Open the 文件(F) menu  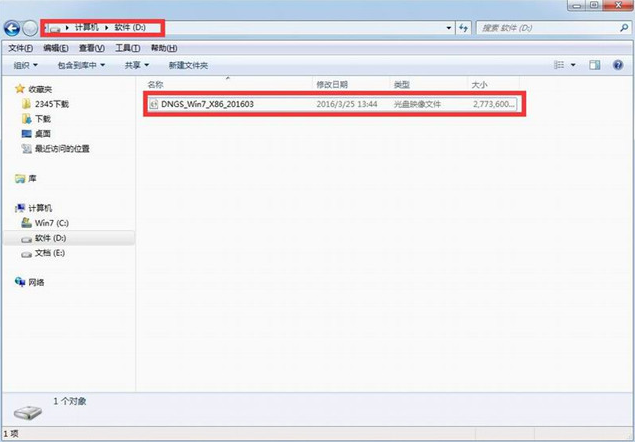point(21,48)
